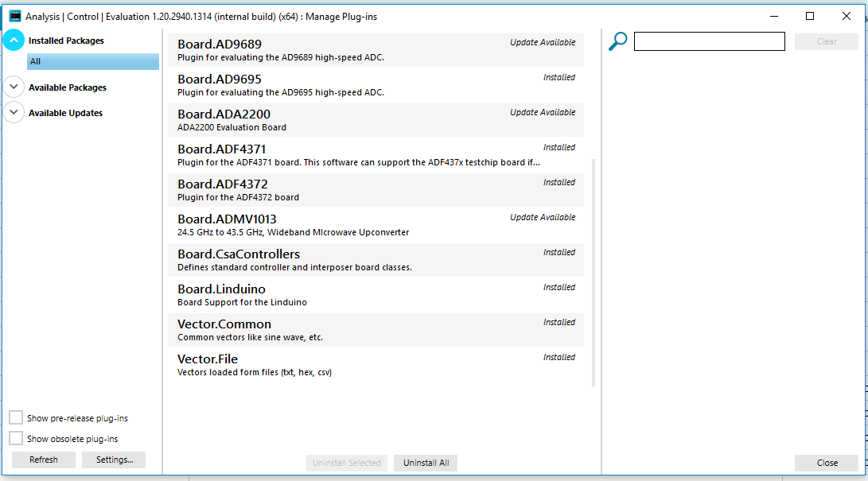Click Update Available status for Board.AD9689
868x481 pixels.
(543, 43)
